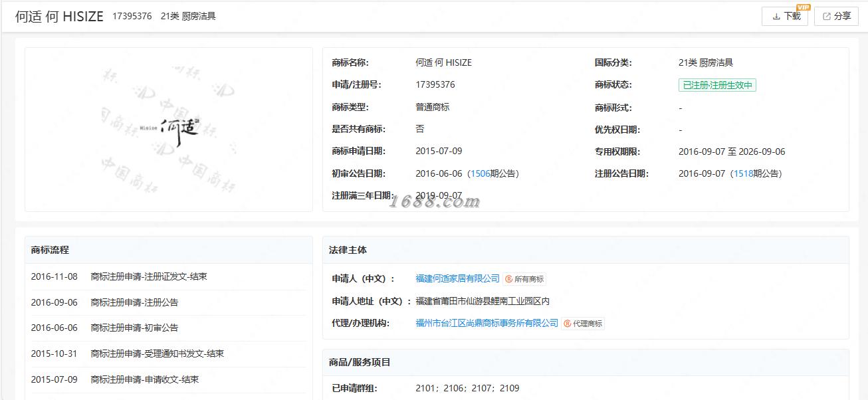Click the trademark type value 普通商标
The image size is (868, 400).
(x=433, y=107)
